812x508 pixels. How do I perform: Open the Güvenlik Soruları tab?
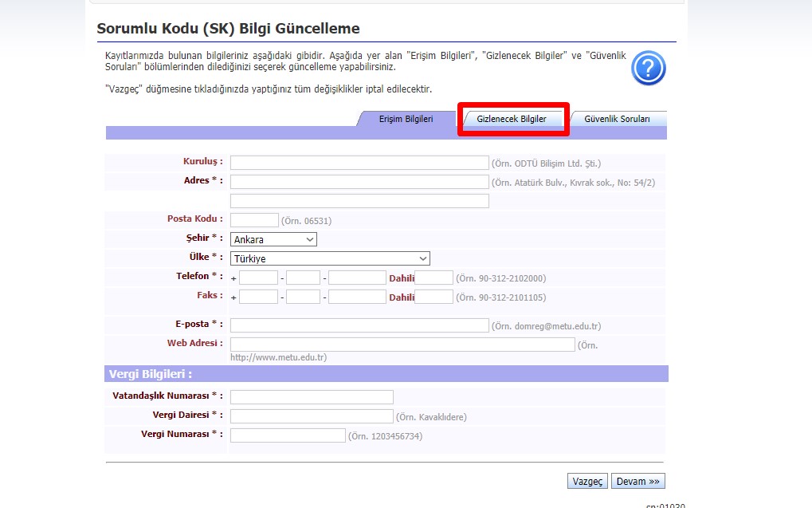point(617,119)
